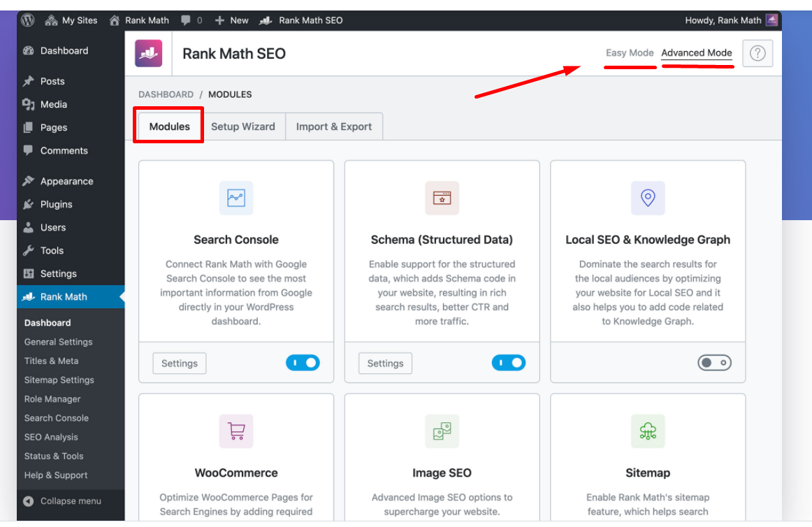Image resolution: width=812 pixels, height=527 pixels.
Task: Disable the Schema module toggle
Action: (509, 363)
